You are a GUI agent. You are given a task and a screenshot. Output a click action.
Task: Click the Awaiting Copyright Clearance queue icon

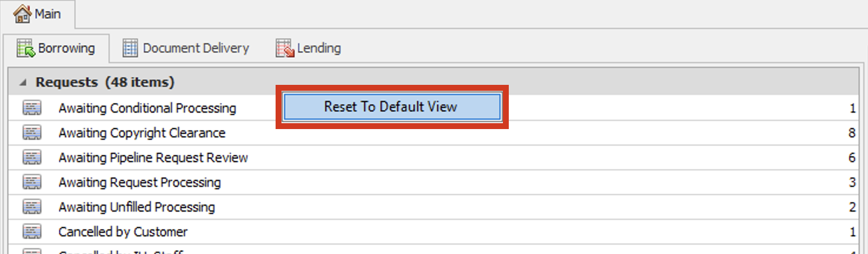pyautogui.click(x=32, y=133)
